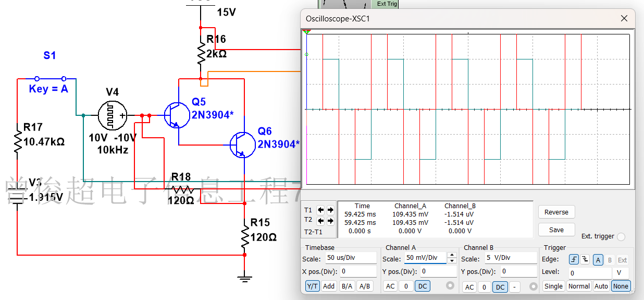Move T1 cursor right with arrow

(330, 210)
